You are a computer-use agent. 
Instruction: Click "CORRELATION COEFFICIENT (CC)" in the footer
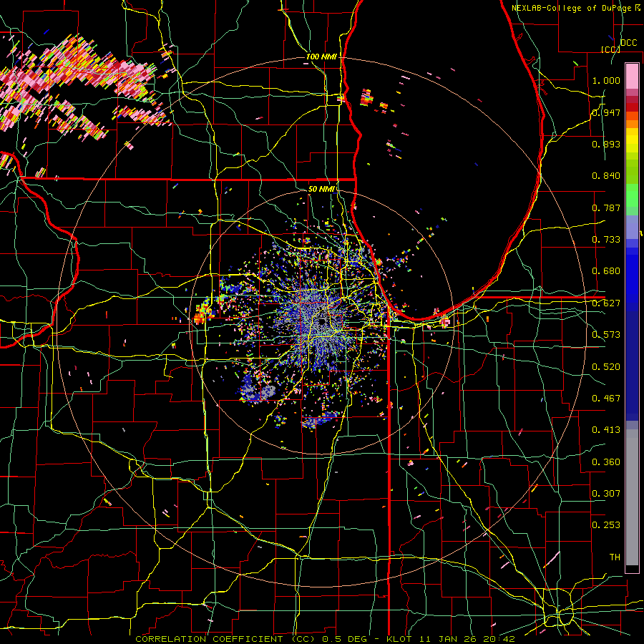[x=226, y=639]
